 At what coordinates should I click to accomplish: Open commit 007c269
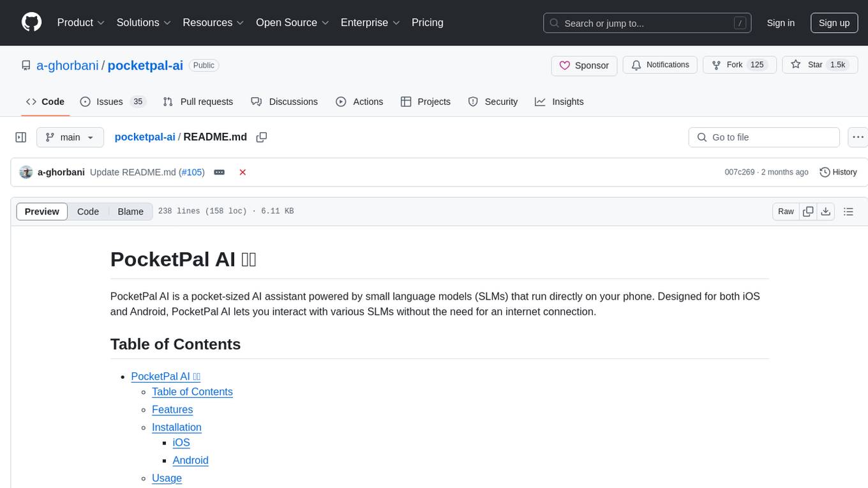740,172
